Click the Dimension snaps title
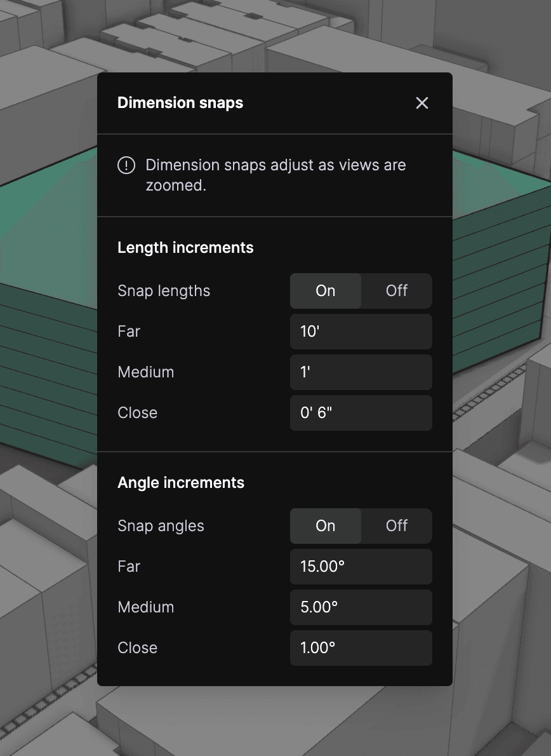This screenshot has height=756, width=551. click(x=180, y=103)
